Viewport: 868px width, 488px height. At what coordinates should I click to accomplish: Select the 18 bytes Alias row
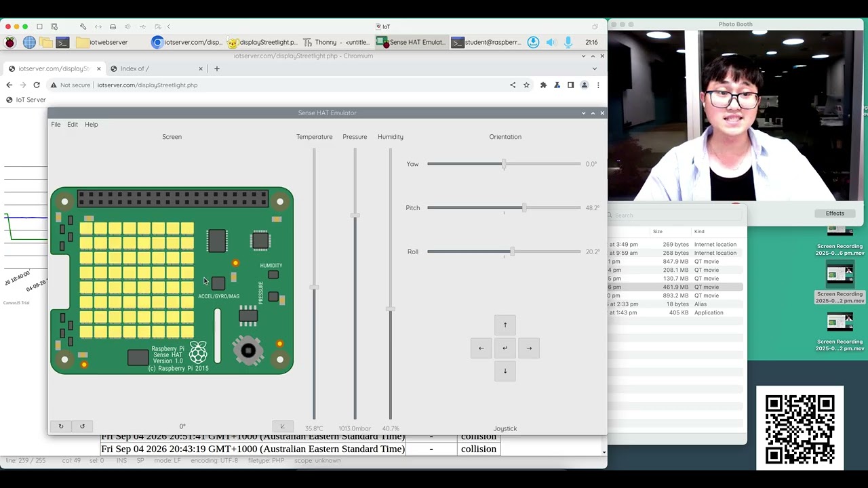[676, 304]
